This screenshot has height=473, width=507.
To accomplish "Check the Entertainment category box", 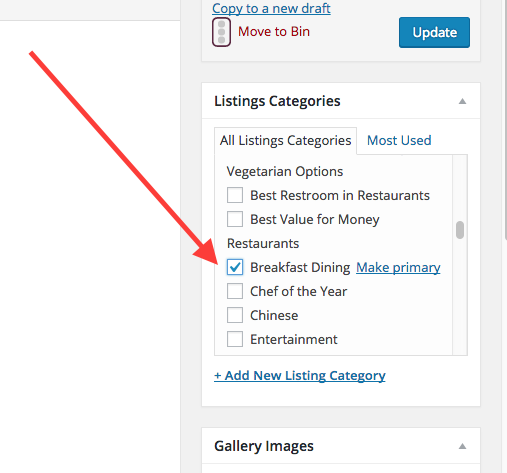I will [235, 339].
